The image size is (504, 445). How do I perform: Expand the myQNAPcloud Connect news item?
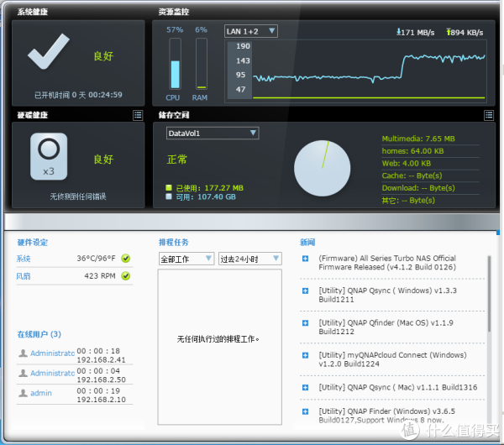click(x=305, y=354)
